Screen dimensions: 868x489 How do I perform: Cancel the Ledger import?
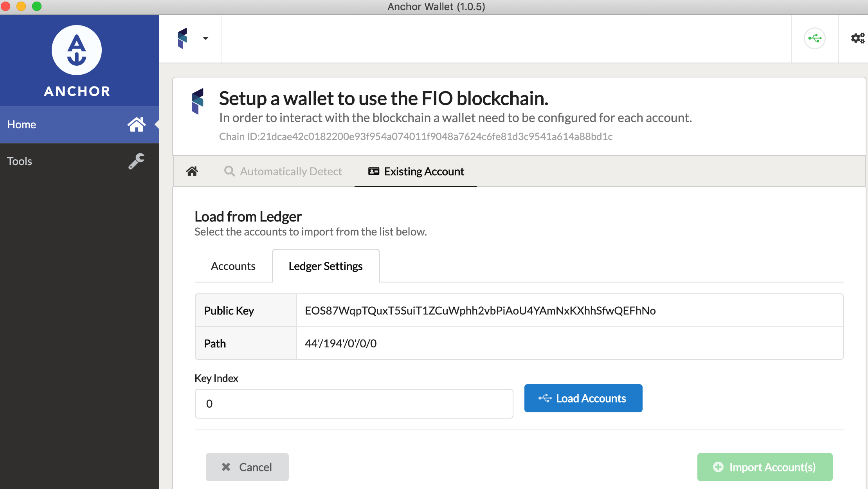pos(247,467)
